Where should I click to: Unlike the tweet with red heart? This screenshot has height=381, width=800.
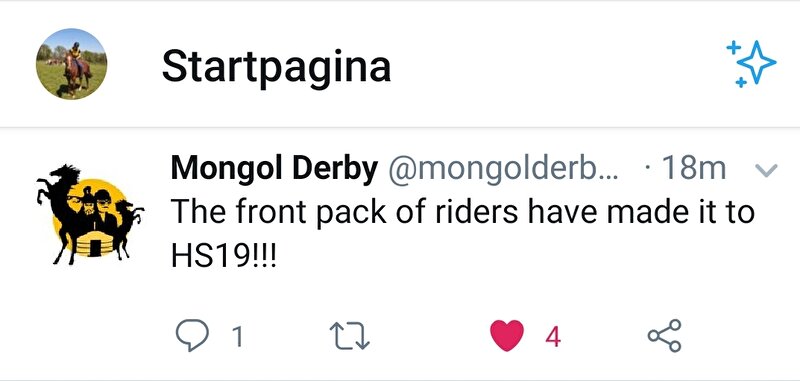(507, 336)
